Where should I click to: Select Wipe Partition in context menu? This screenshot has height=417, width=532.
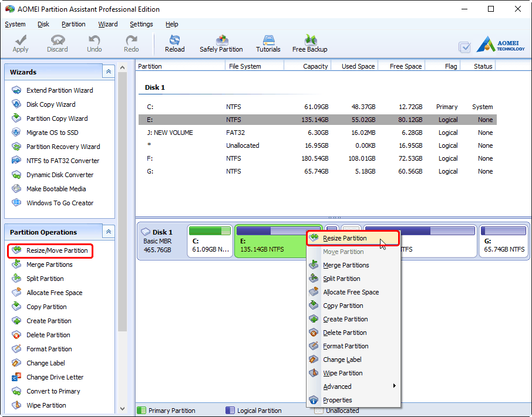(353, 373)
